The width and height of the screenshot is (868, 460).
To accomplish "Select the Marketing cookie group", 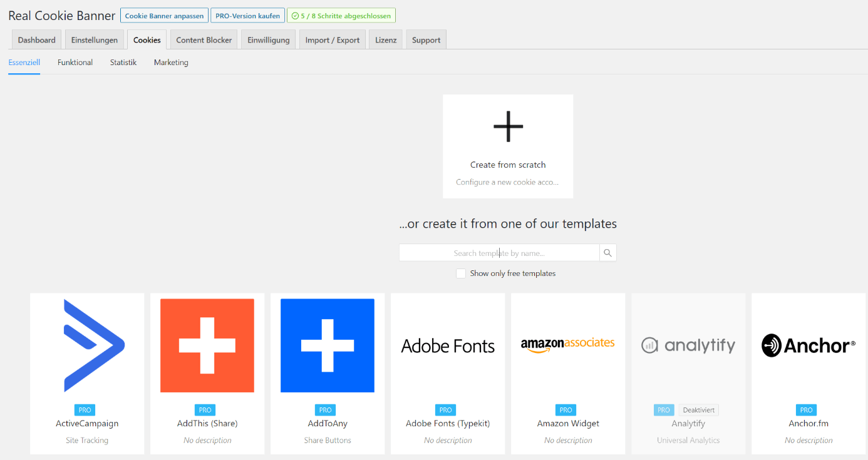I will [x=171, y=63].
